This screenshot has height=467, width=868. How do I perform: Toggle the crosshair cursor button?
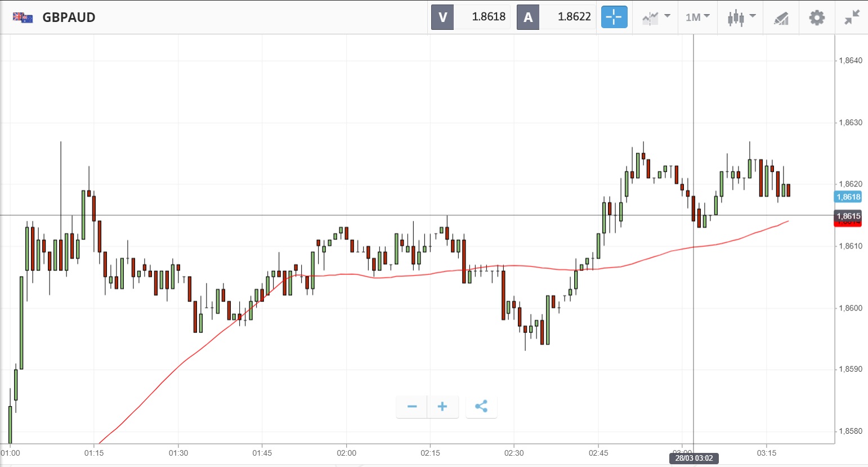tap(614, 17)
